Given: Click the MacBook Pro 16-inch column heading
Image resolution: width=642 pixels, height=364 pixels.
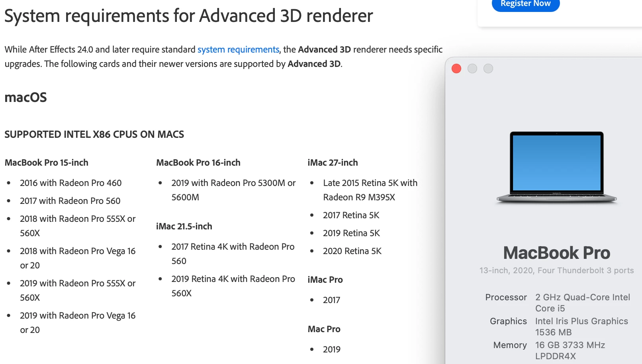Looking at the screenshot, I should 198,162.
